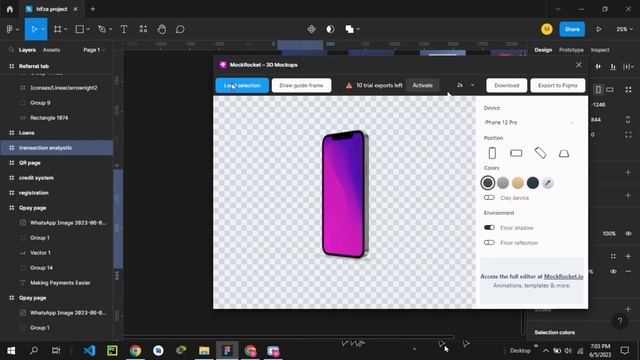
Task: Select the transaction analystic frame layer
Action: click(x=57, y=148)
